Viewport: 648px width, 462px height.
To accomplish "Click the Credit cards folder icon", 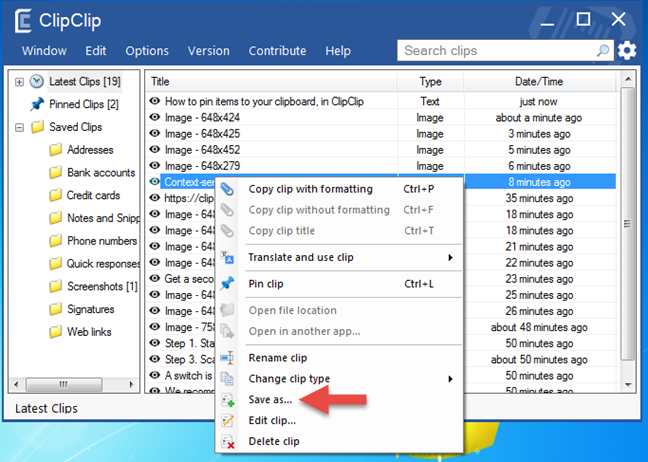I will [x=55, y=195].
